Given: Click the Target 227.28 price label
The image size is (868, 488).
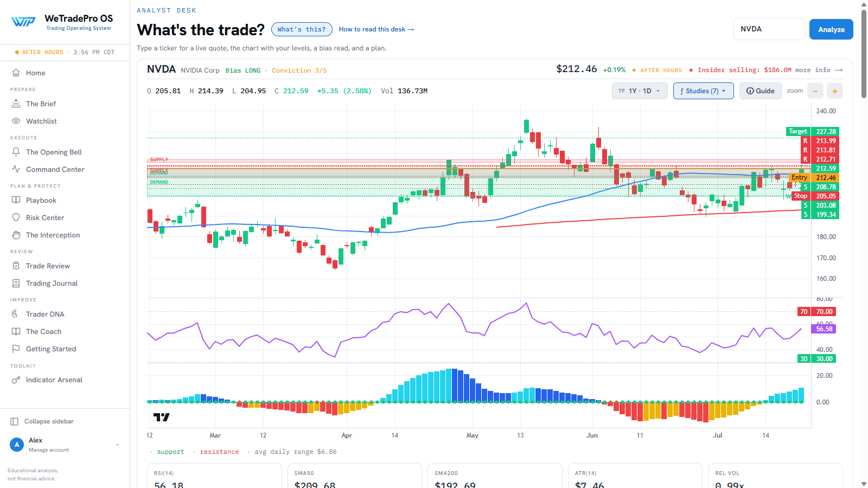Looking at the screenshot, I should click(813, 131).
